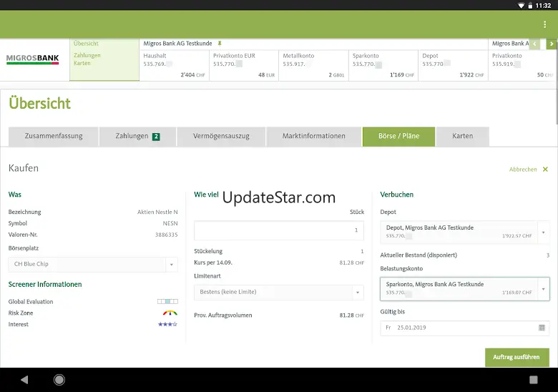The height and width of the screenshot is (392, 558).
Task: Click the Auftrag ausführen button
Action: pos(517,357)
